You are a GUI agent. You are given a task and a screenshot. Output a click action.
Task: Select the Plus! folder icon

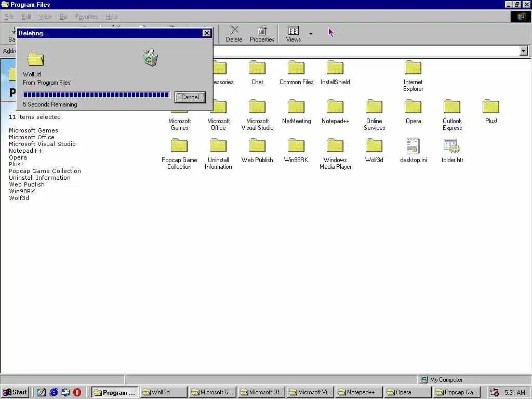[491, 107]
